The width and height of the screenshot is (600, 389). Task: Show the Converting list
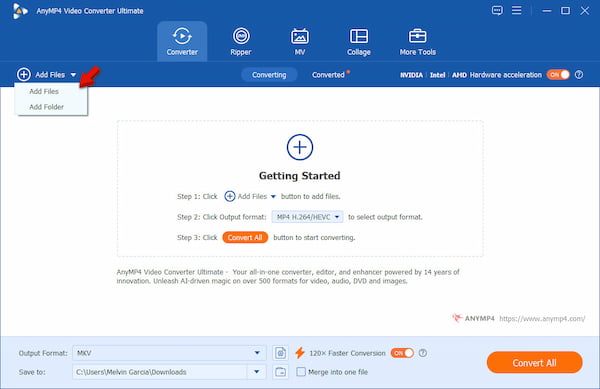[269, 75]
